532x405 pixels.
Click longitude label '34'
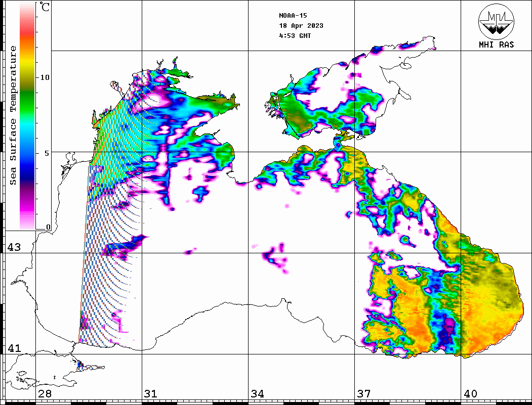258,394
